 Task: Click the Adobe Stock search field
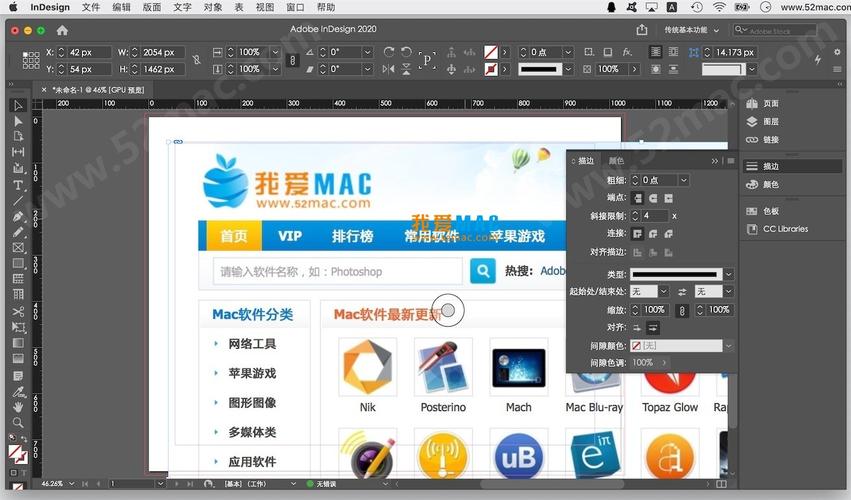pyautogui.click(x=776, y=30)
